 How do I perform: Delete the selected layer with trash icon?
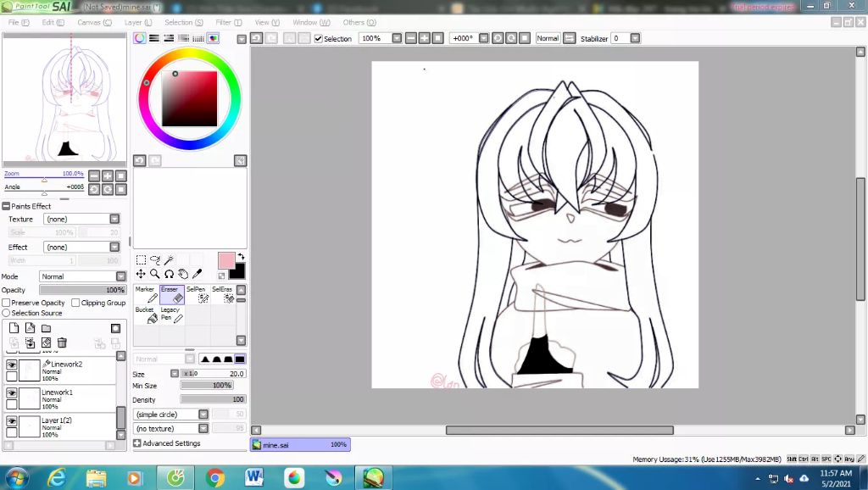point(62,343)
